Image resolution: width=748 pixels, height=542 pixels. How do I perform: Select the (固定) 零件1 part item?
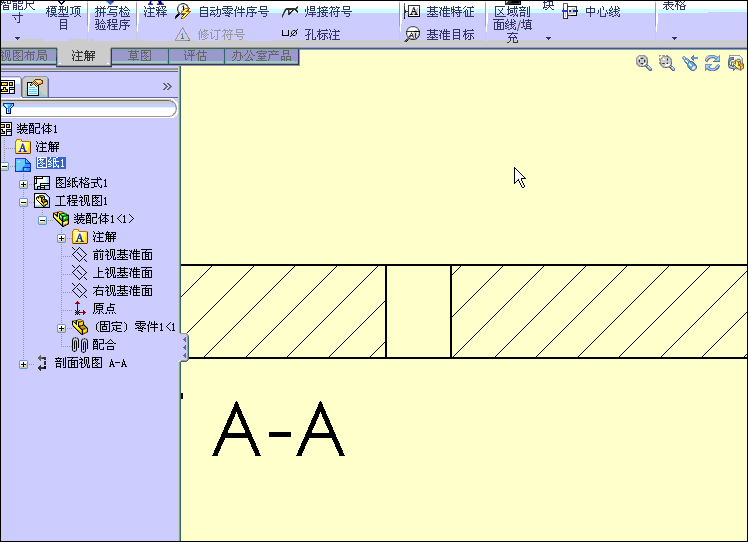click(135, 327)
